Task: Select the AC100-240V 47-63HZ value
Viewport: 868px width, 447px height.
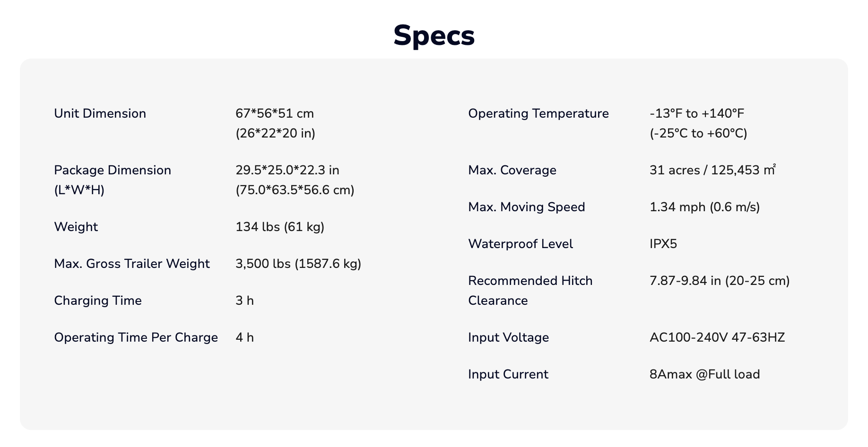Action: tap(717, 337)
